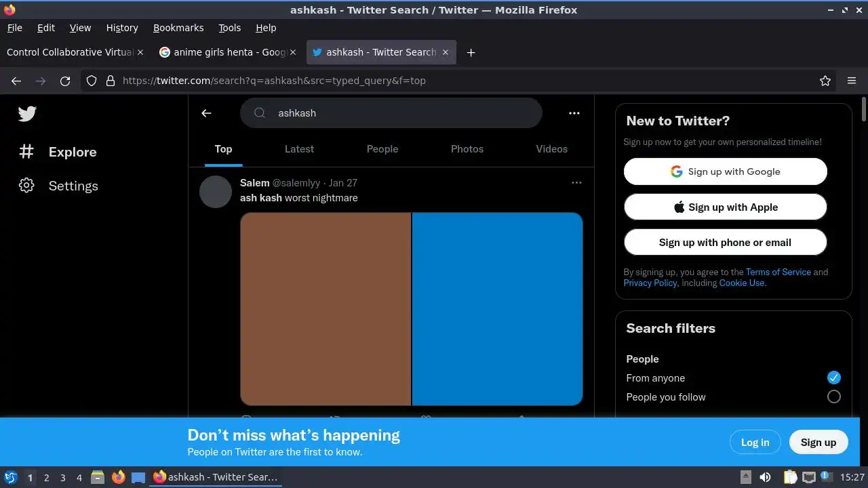
Task: Open the Firefox hamburger menu
Action: coord(852,81)
